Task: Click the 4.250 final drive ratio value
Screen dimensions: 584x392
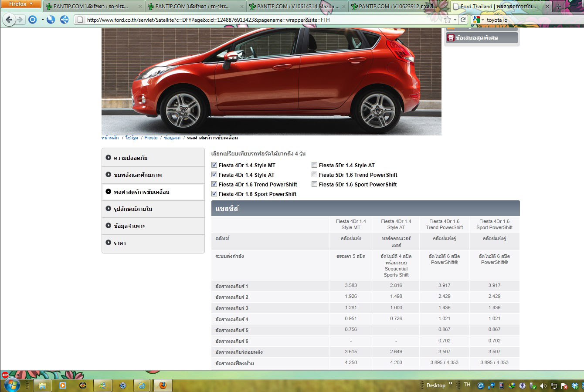Action: tap(351, 362)
